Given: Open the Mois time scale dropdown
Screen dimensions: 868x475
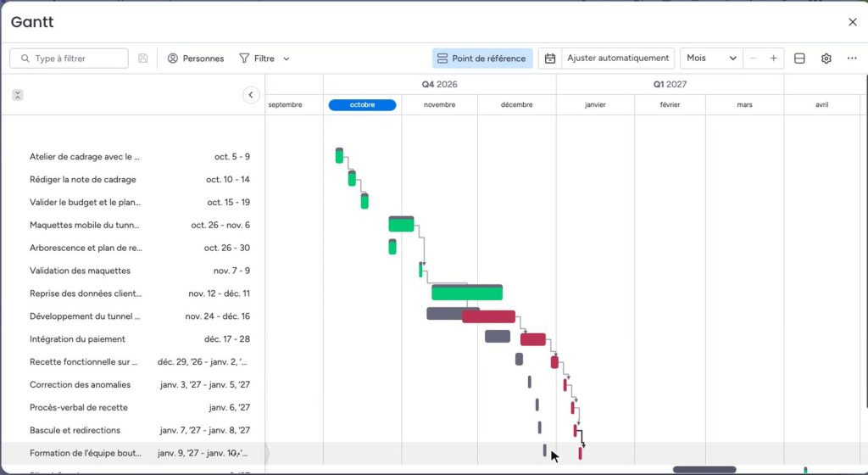Looking at the screenshot, I should (x=711, y=59).
